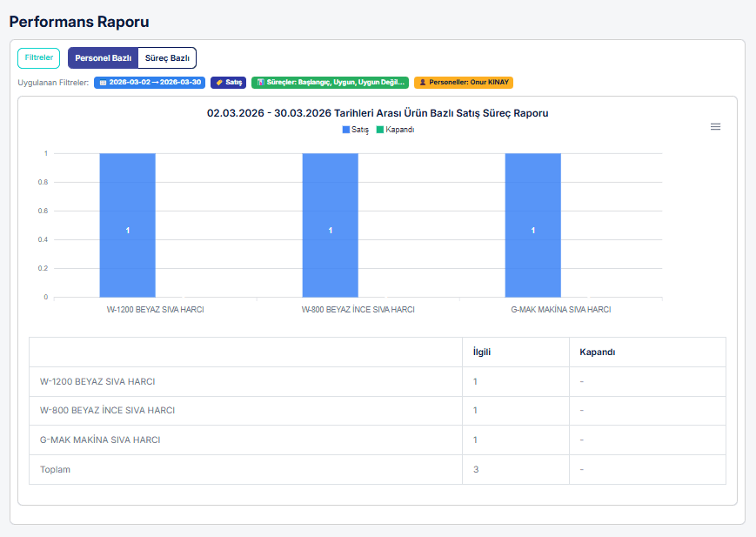This screenshot has height=537, width=756.
Task: Open the Filtreler button
Action: click(39, 58)
